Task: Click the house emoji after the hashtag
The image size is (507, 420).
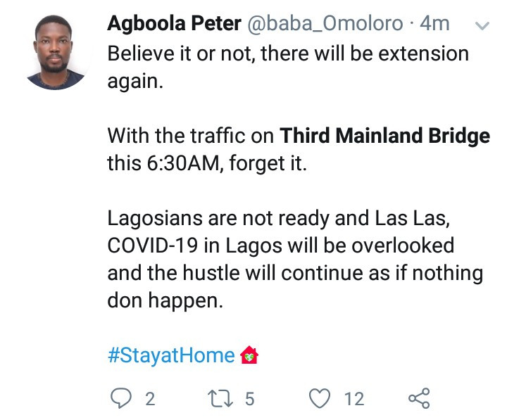Action: [x=249, y=355]
